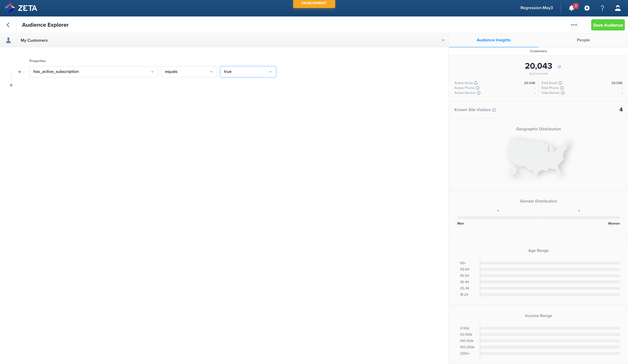
Task: Switch to the People tab
Action: [583, 40]
